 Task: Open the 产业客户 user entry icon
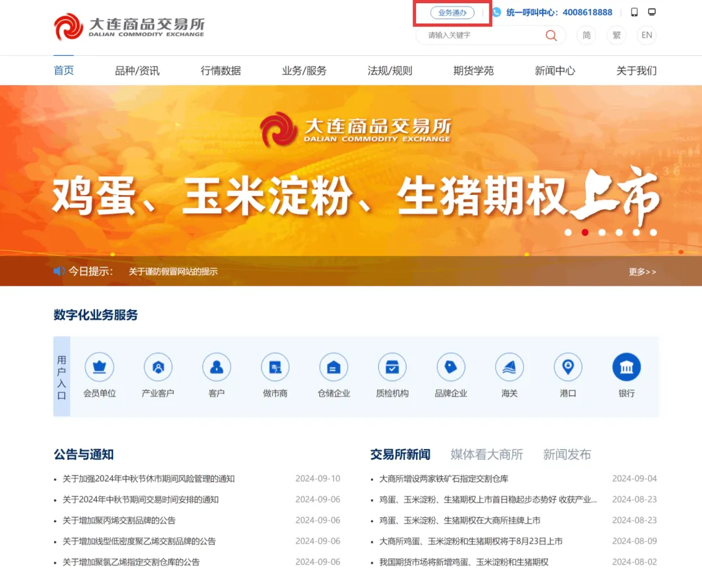pos(158,368)
